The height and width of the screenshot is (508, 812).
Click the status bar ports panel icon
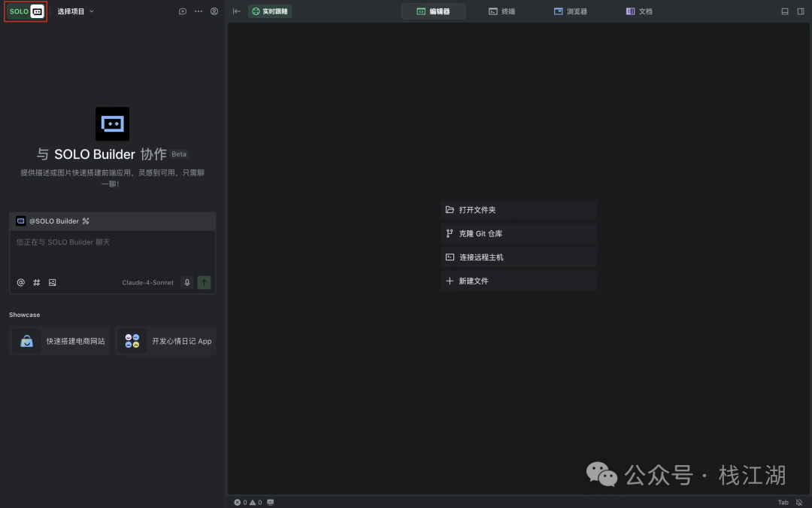pyautogui.click(x=271, y=502)
